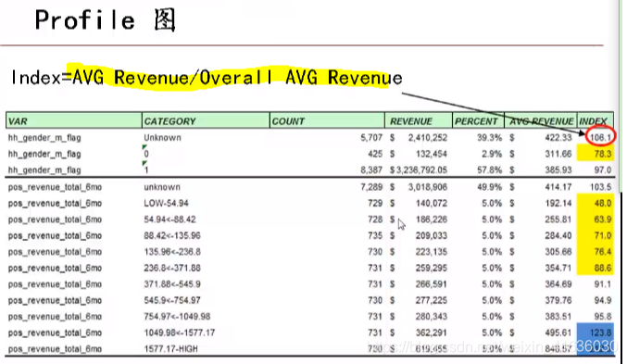Select the '371.88<-545.9' category cell
Image resolution: width=627 pixels, height=364 pixels.
pos(172,284)
